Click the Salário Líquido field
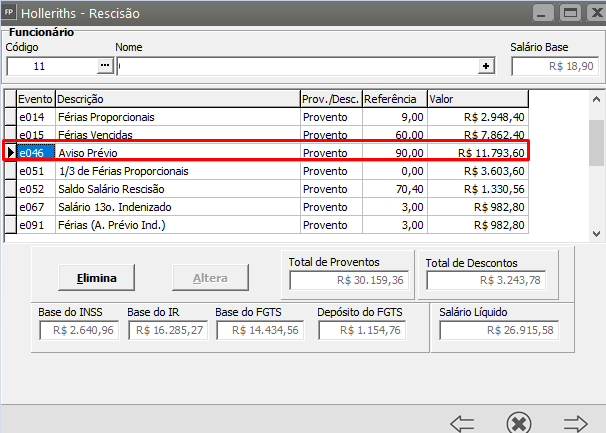The width and height of the screenshot is (606, 433). (x=499, y=330)
